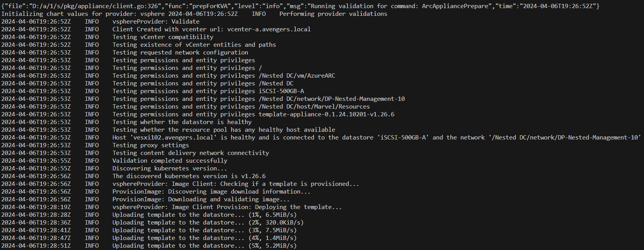Click 'Performing provider validations' text
The height and width of the screenshot is (250, 644).
333,14
